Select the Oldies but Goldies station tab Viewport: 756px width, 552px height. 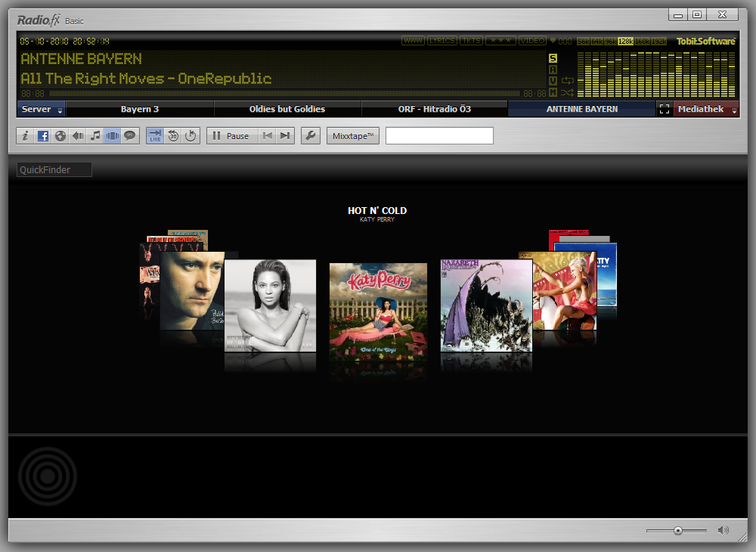287,110
